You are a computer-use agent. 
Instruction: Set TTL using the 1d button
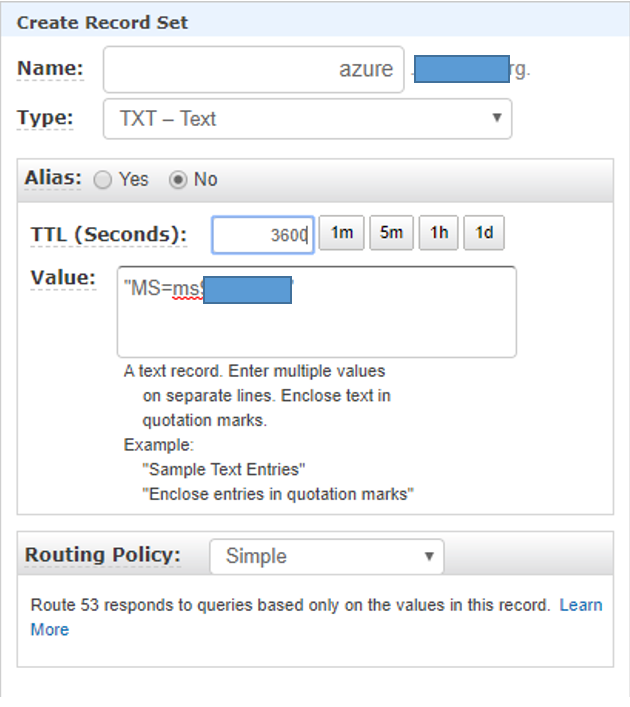pyautogui.click(x=484, y=233)
